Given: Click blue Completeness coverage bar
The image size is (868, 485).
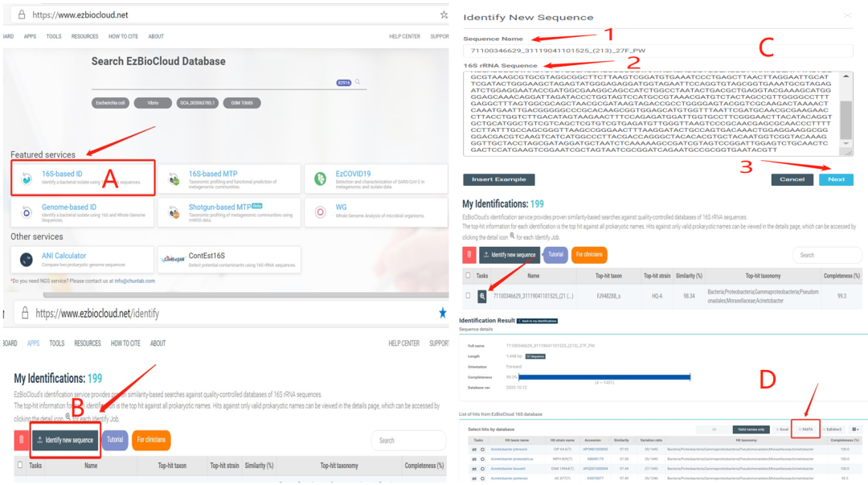Looking at the screenshot, I should 604,377.
